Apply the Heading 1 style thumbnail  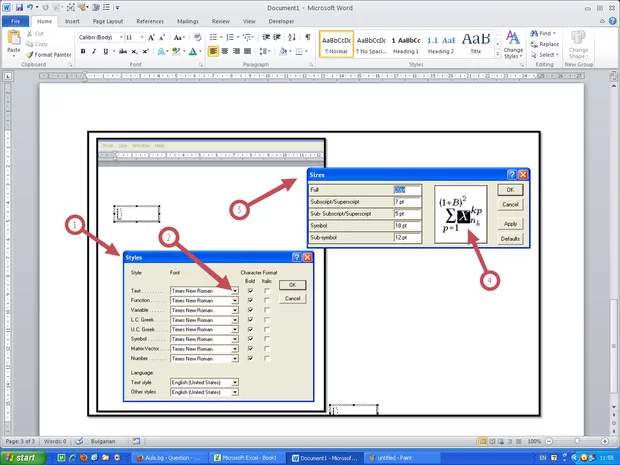(406, 44)
